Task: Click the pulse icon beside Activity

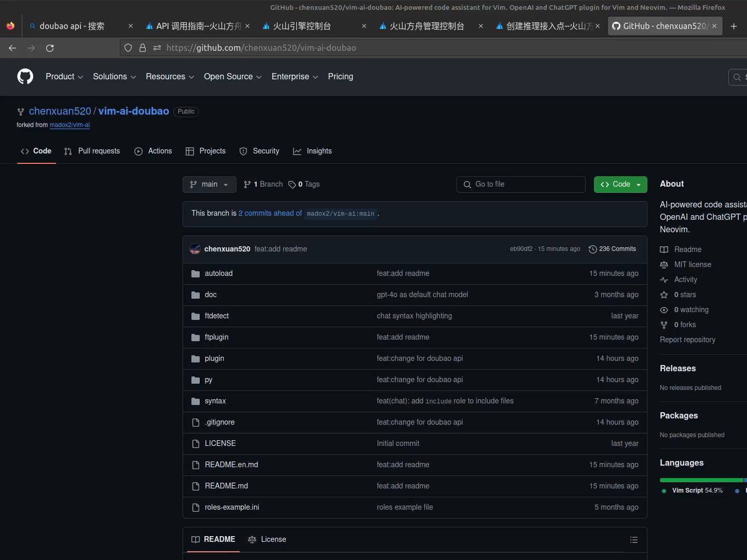Action: coord(664,279)
